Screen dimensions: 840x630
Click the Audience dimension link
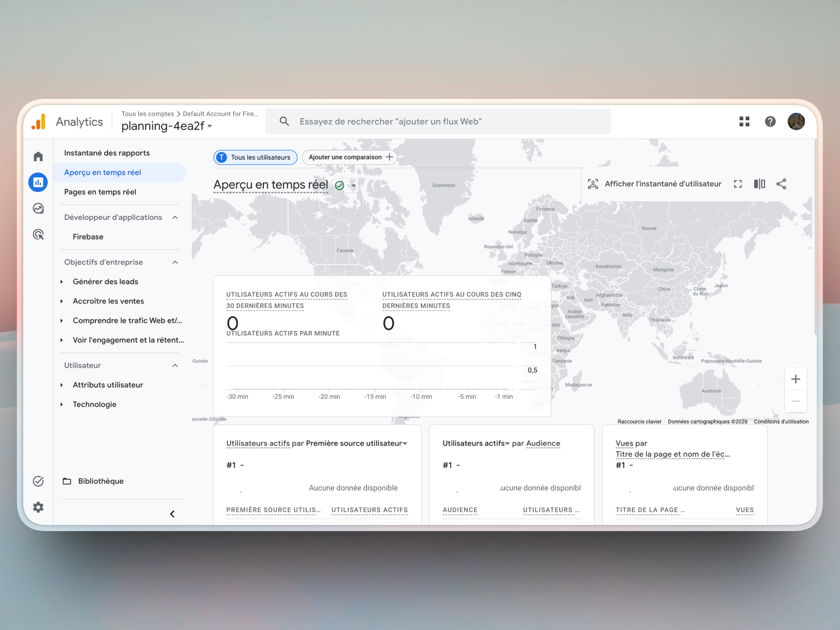(543, 443)
